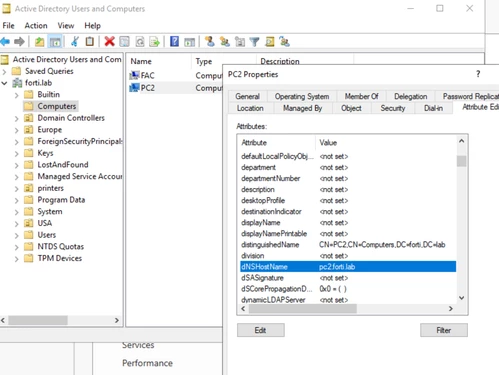Select the NTDS Quotas tree item
Screen dimensions: 499x375
pos(61,246)
